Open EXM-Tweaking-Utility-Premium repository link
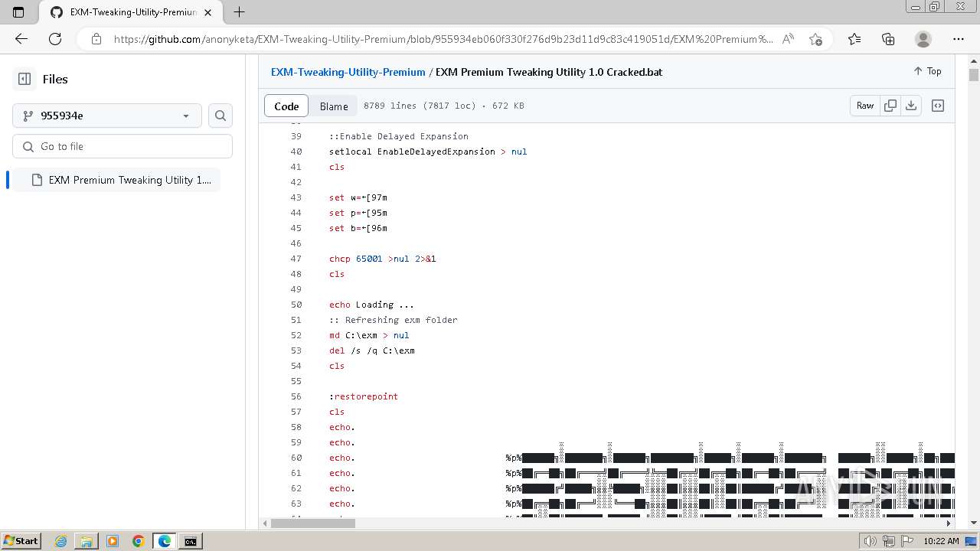 pos(348,72)
